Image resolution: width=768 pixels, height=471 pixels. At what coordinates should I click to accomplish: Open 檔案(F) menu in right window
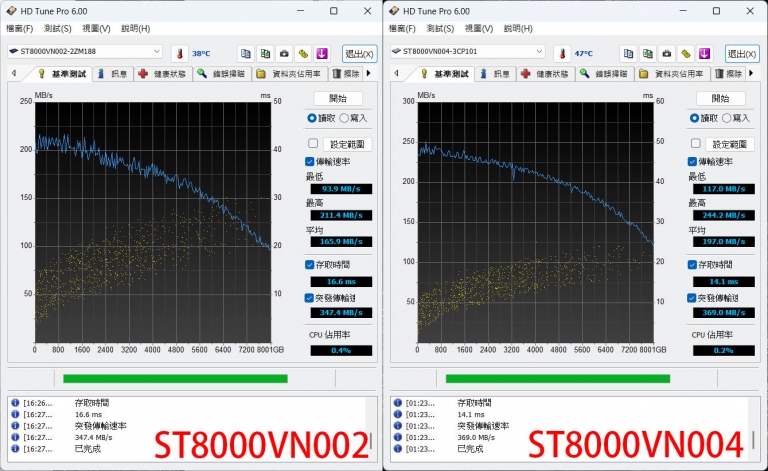point(402,28)
